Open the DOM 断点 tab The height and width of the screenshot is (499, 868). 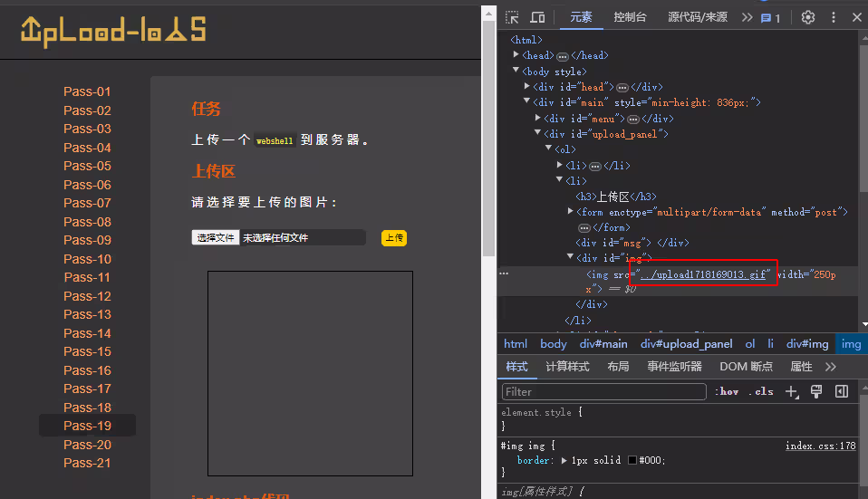click(x=746, y=366)
